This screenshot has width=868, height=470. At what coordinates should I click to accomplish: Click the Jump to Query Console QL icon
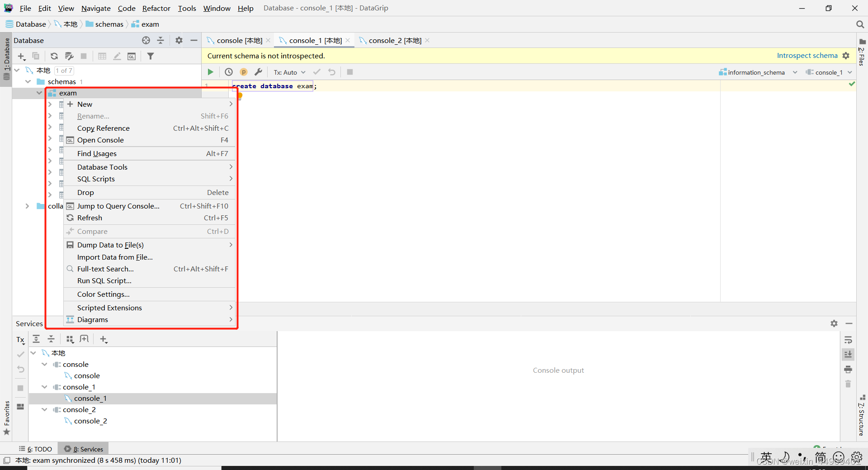[71, 206]
